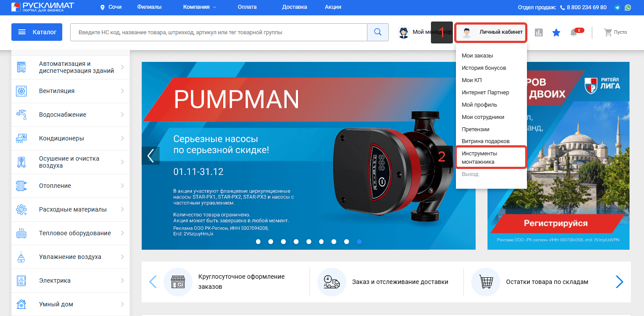Expand the Кондиционеры category chevron

122,138
